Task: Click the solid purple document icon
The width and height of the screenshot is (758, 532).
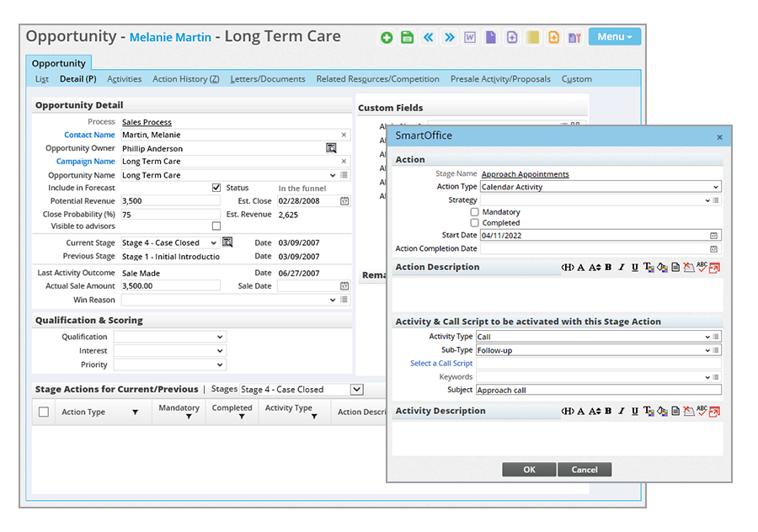Action: (x=491, y=37)
